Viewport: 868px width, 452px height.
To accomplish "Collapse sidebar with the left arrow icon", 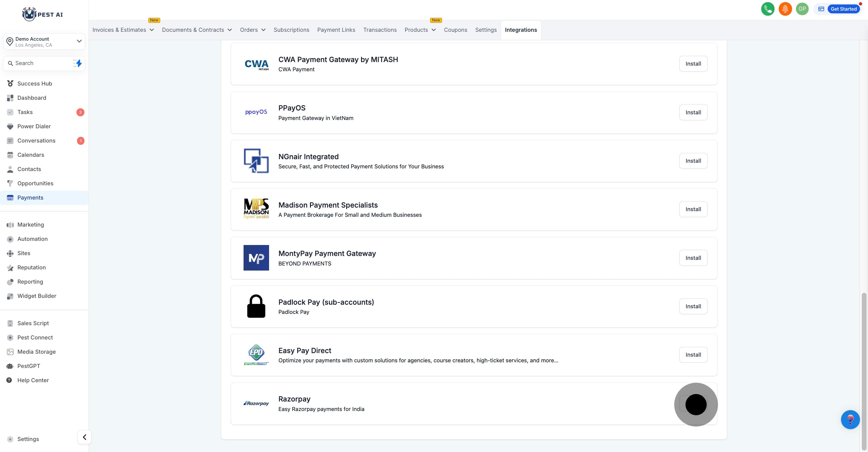I will (84, 437).
